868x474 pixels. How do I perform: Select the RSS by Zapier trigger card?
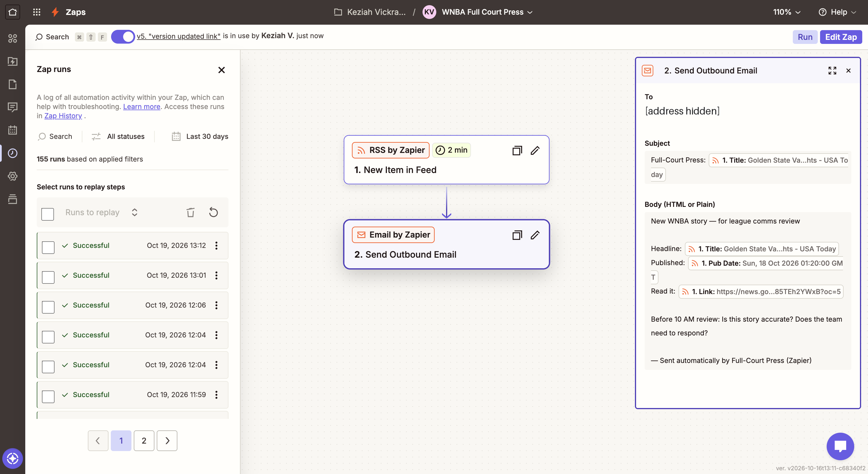(446, 160)
